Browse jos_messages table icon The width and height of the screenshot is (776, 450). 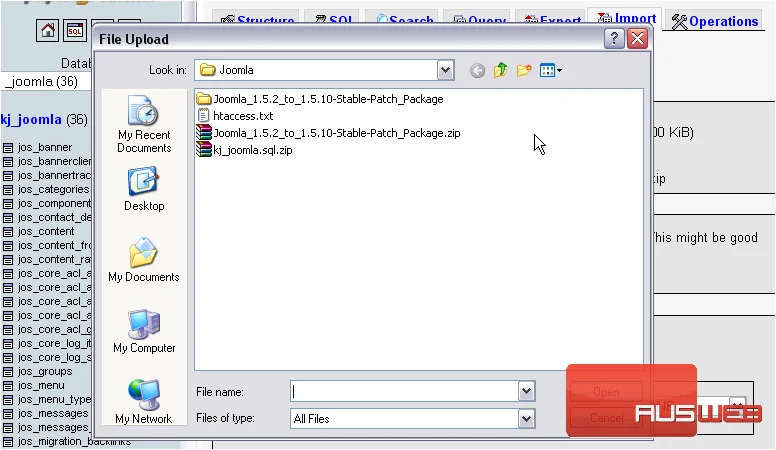[8, 414]
